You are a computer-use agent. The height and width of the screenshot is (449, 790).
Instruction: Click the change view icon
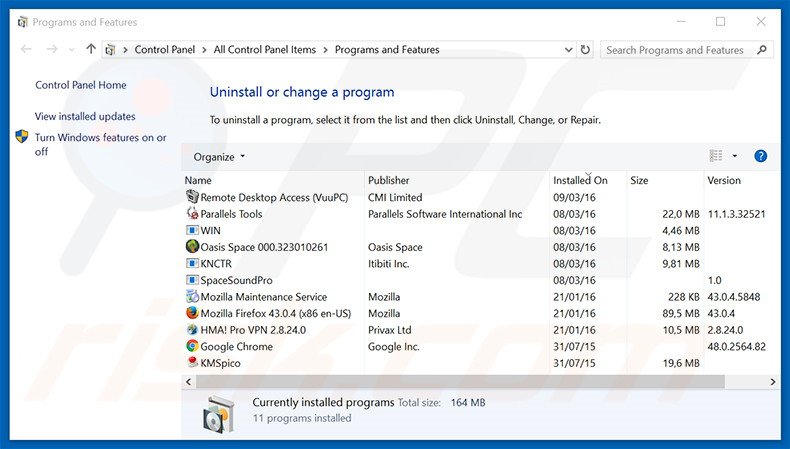pyautogui.click(x=716, y=156)
